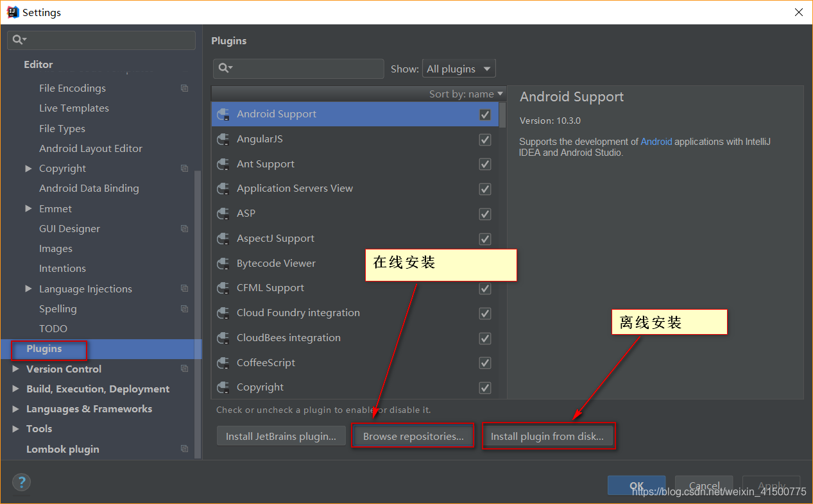Click the ASP plugin icon
The height and width of the screenshot is (504, 813).
pos(223,214)
